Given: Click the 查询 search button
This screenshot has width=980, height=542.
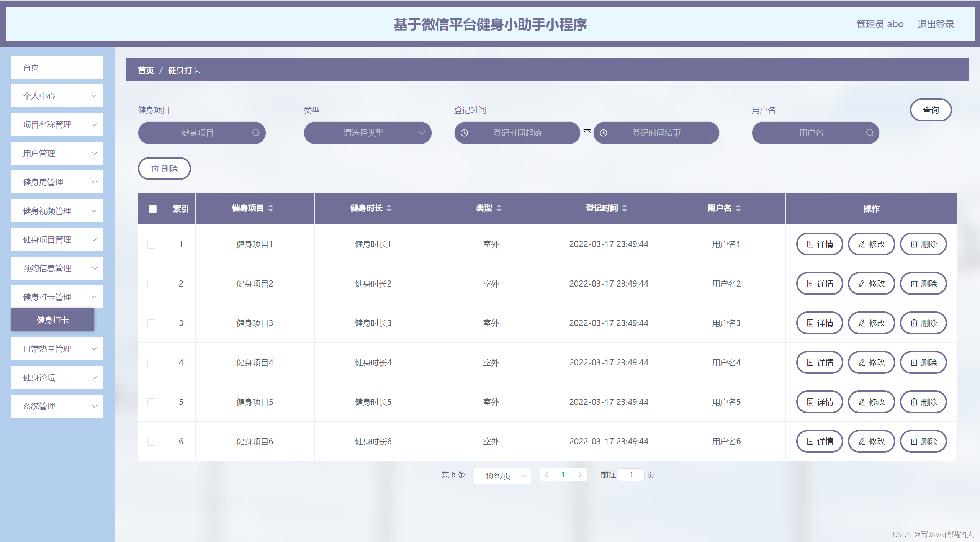Looking at the screenshot, I should 930,110.
